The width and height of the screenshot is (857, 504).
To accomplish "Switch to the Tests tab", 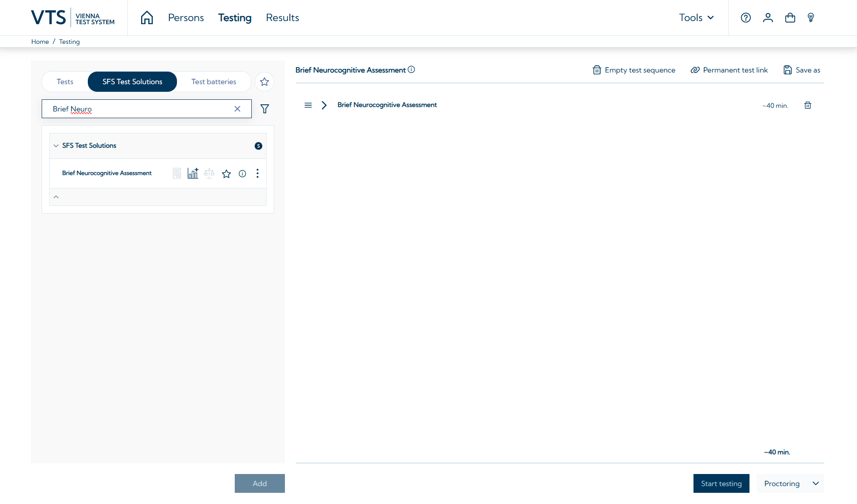I will [65, 82].
